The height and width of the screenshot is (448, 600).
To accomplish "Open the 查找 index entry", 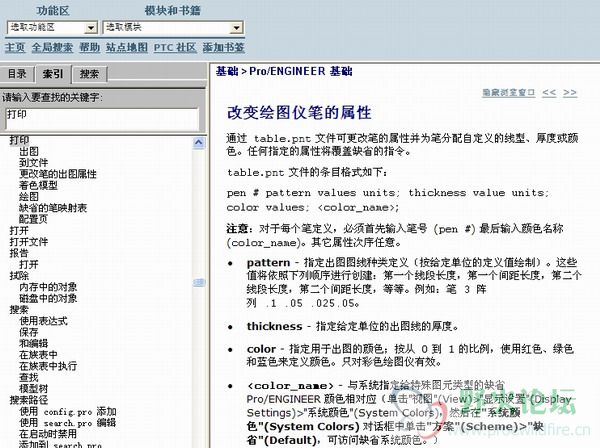I will [29, 377].
